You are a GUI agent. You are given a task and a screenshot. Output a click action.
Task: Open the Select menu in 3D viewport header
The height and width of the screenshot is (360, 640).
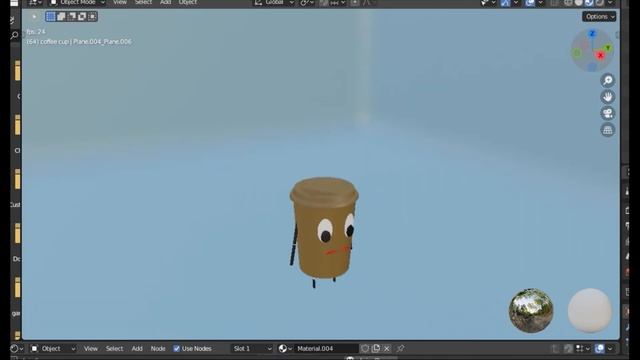point(143,2)
